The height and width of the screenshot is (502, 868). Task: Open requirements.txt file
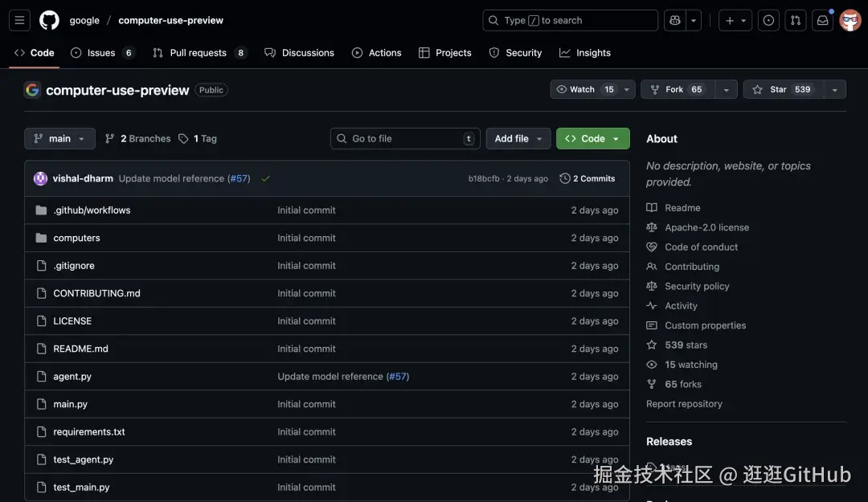click(89, 431)
